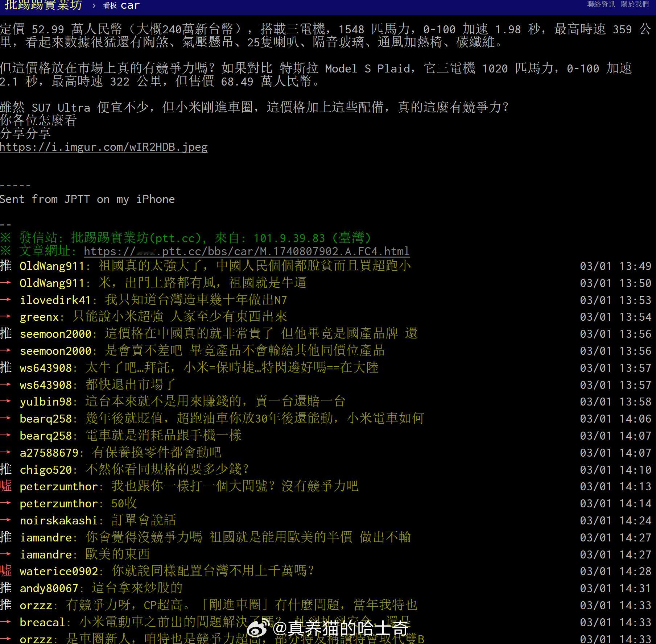Image resolution: width=656 pixels, height=644 pixels.
Task: Click the 'Sent from JPTT on my iPhone' text
Action: (87, 199)
